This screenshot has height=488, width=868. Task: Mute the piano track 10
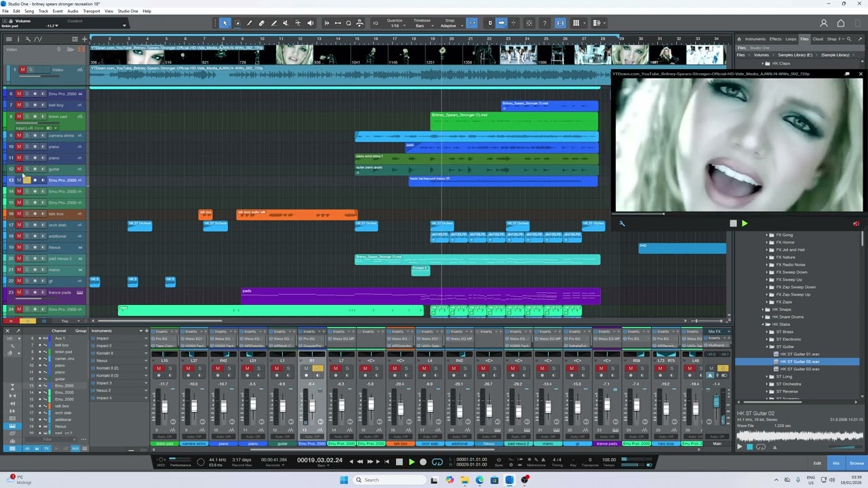click(19, 146)
